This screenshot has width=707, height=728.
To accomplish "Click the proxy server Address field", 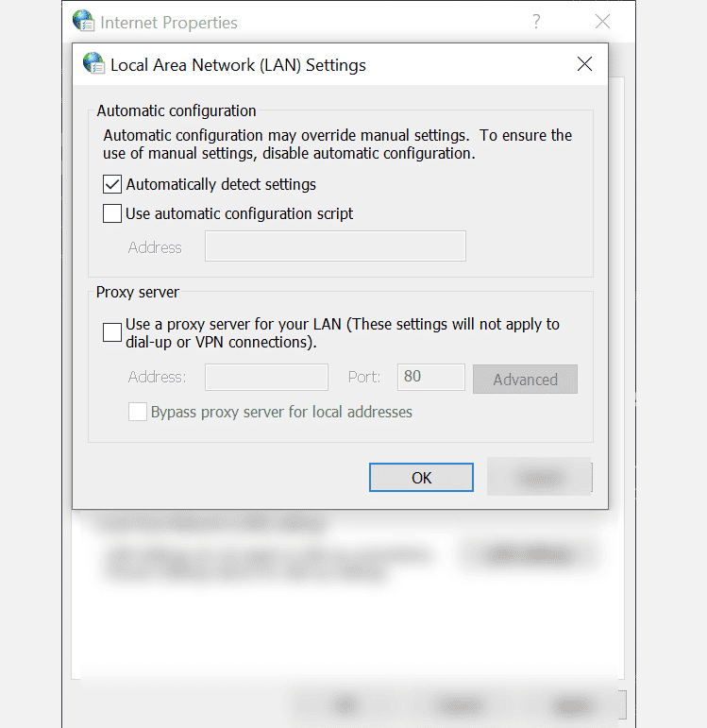I will (x=266, y=377).
